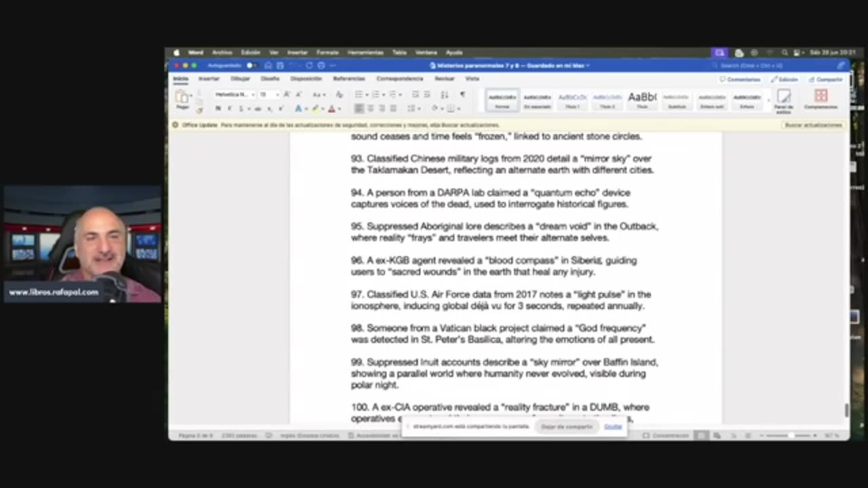Viewport: 868px width, 488px height.
Task: Toggle the Autoguardado switch
Action: point(252,66)
